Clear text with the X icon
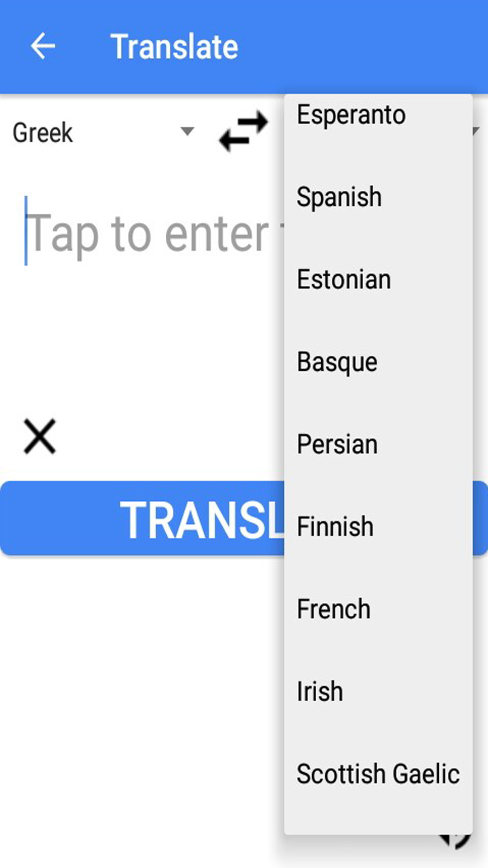The width and height of the screenshot is (488, 868). 40,436
